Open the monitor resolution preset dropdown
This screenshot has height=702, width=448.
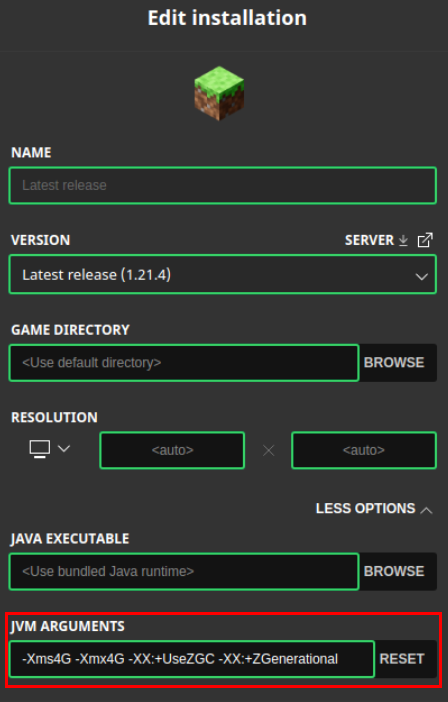tap(50, 449)
